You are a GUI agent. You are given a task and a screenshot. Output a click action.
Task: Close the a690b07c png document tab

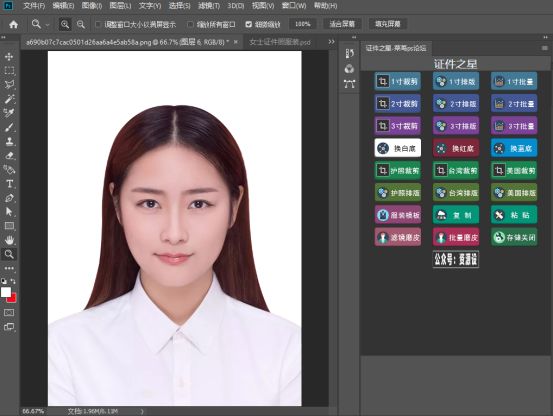point(236,42)
